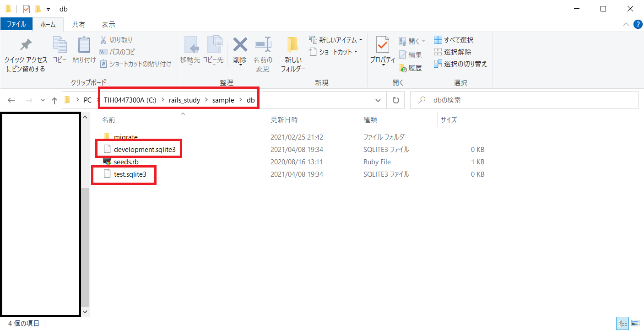Click PC in the address bar
This screenshot has height=330, width=644.
(x=87, y=100)
